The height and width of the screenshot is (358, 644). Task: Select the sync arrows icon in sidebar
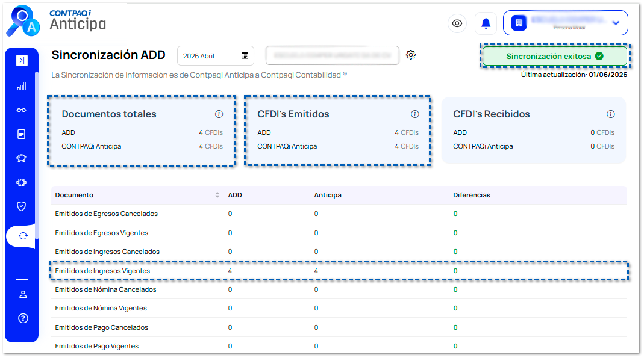point(23,236)
